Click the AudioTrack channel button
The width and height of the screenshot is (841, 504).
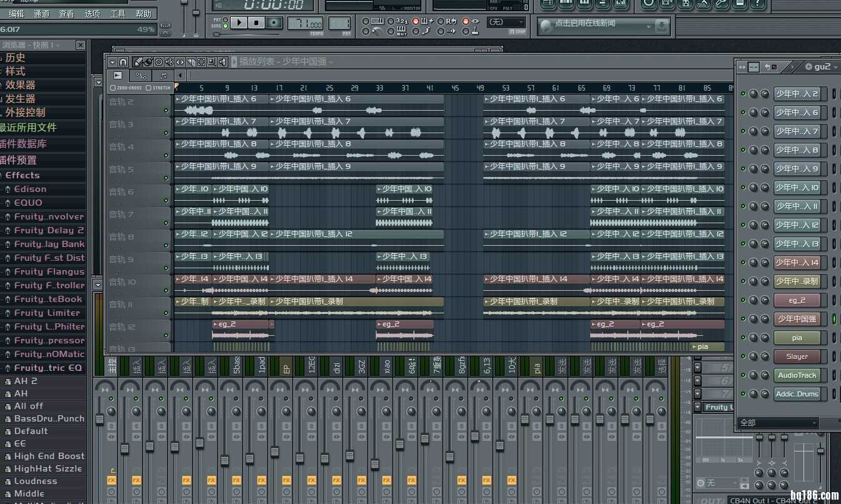click(x=797, y=375)
